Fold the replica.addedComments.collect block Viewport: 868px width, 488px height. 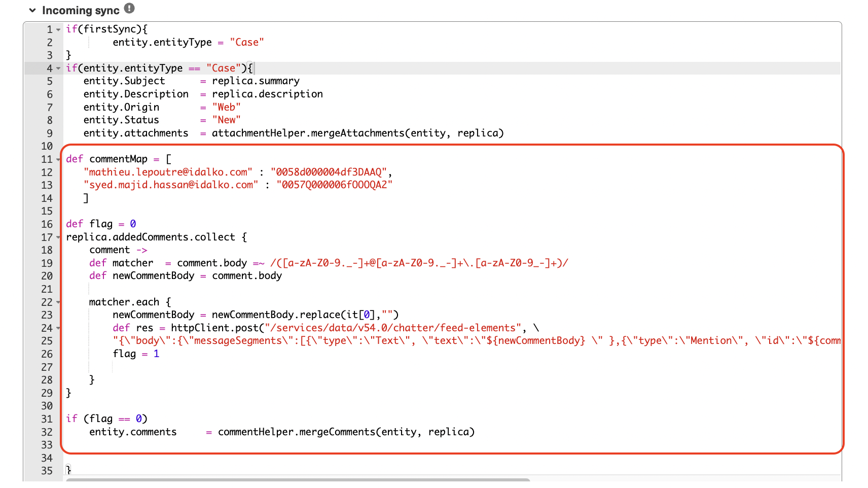57,237
